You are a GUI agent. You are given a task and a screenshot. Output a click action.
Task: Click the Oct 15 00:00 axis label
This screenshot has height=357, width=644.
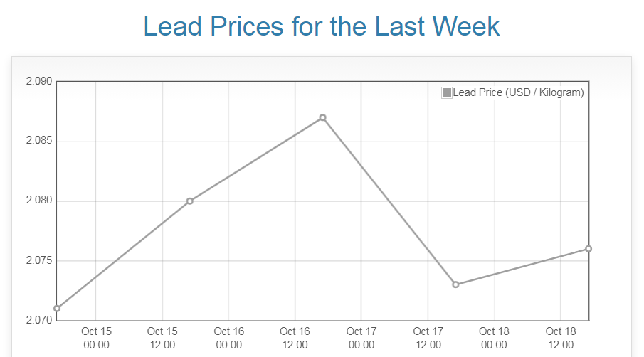click(x=96, y=338)
